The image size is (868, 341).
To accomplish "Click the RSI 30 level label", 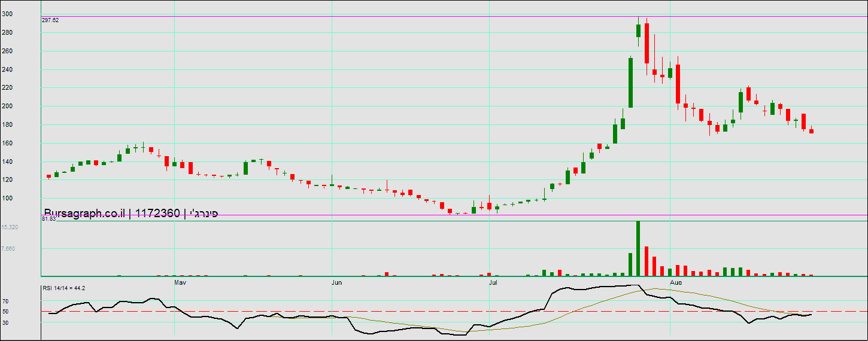I will pyautogui.click(x=5, y=322).
